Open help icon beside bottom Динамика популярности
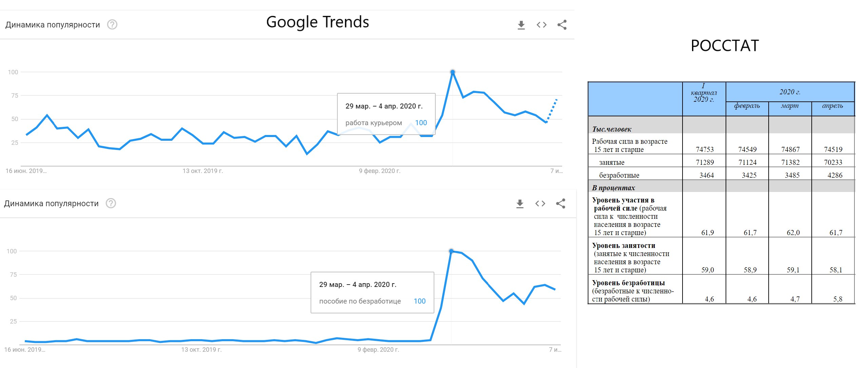This screenshot has width=868, height=368. [x=111, y=204]
